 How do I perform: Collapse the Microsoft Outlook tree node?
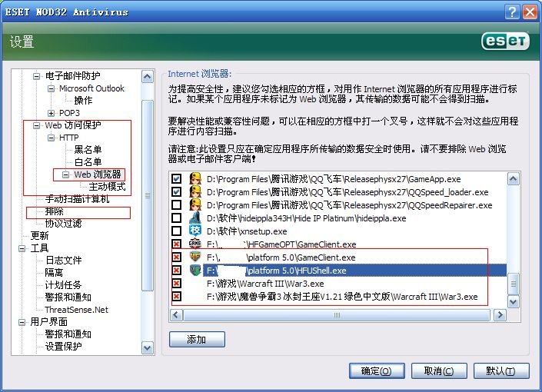(51, 88)
